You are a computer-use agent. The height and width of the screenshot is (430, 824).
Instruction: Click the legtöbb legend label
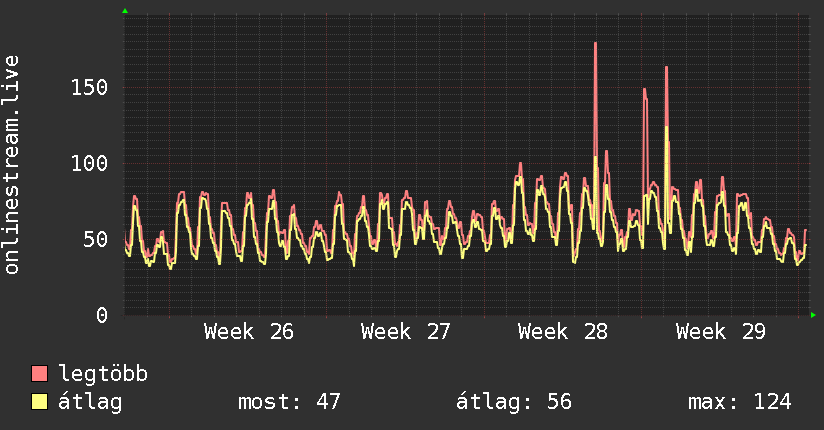[x=103, y=373]
